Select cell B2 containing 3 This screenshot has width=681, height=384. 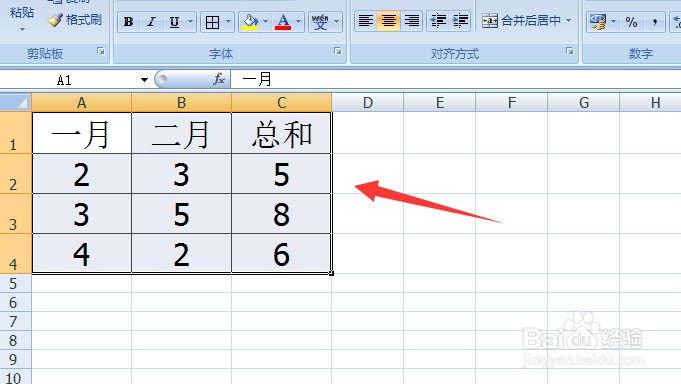coord(182,174)
